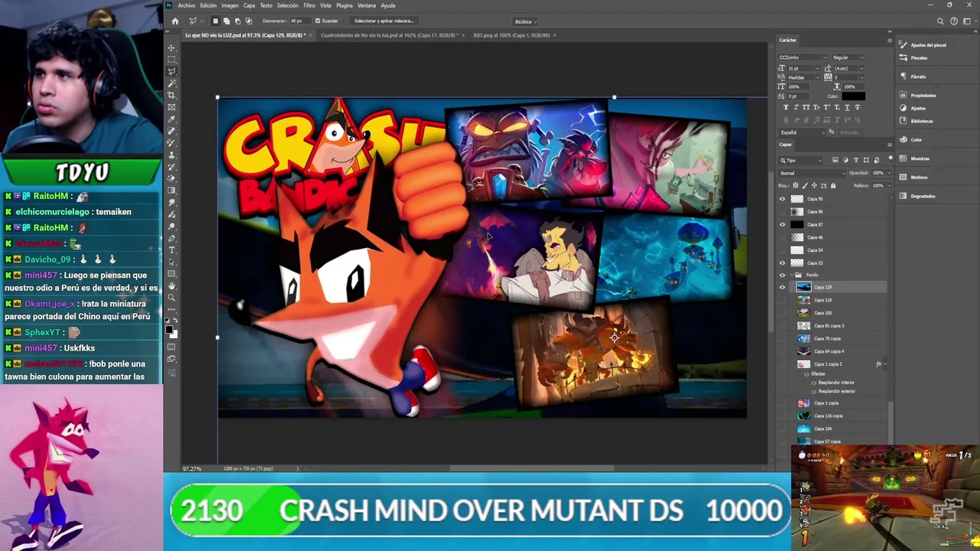Screen dimensions: 980x551
Task: Click the layer Opacidad value field
Action: click(879, 173)
